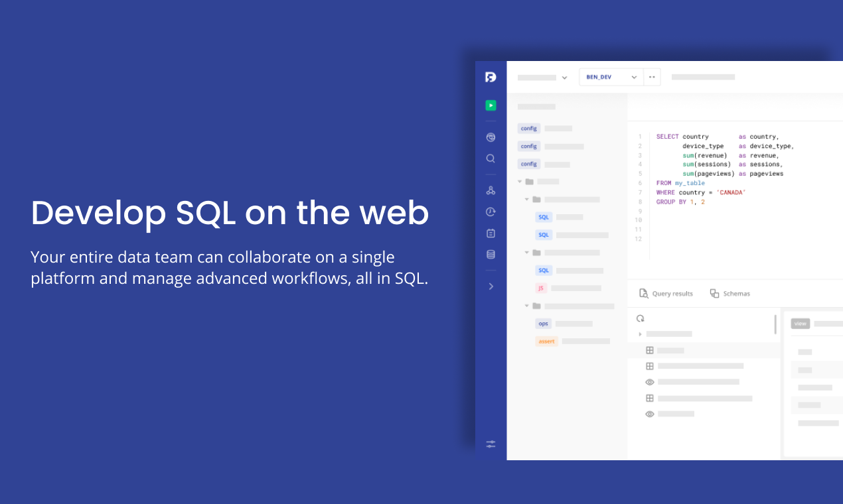
Task: Click 'FROM my_table' code line
Action: 680,183
